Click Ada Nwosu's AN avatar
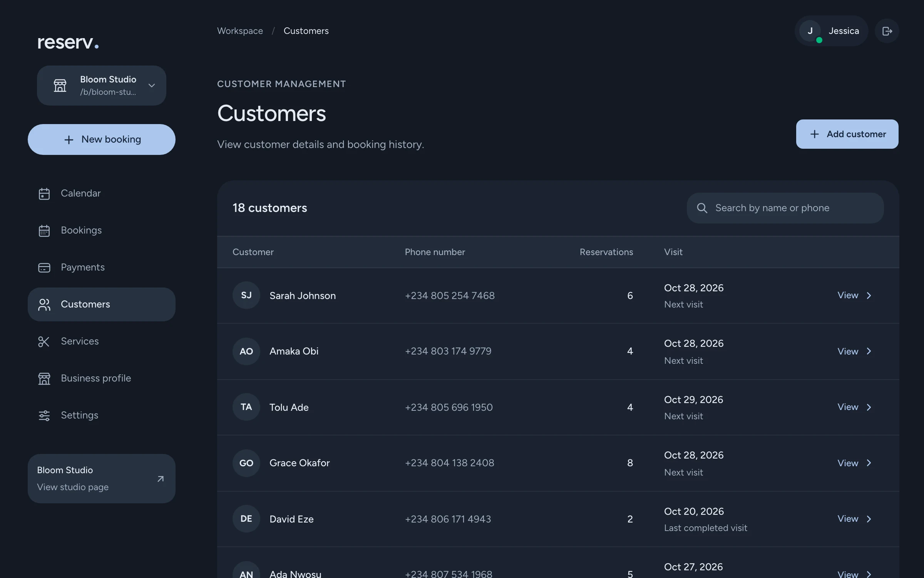Image resolution: width=924 pixels, height=578 pixels. pyautogui.click(x=246, y=570)
